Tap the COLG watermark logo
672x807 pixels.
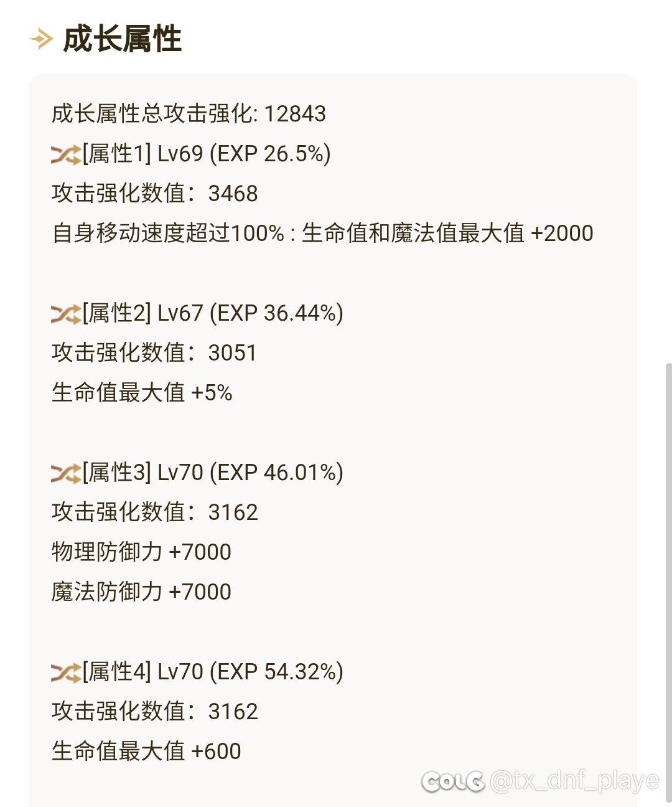point(453,781)
